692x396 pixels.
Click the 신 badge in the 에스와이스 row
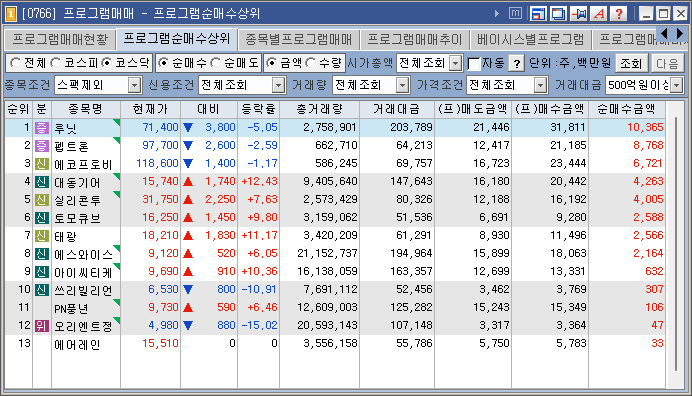click(41, 254)
